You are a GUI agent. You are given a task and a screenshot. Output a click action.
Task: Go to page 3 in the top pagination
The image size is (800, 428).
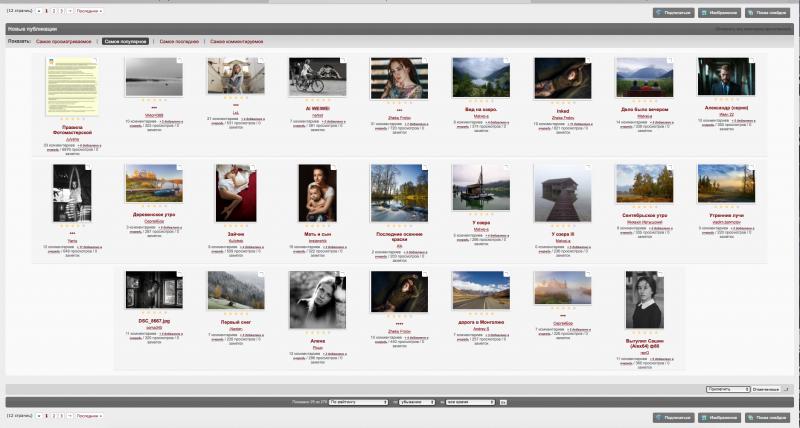tap(61, 11)
